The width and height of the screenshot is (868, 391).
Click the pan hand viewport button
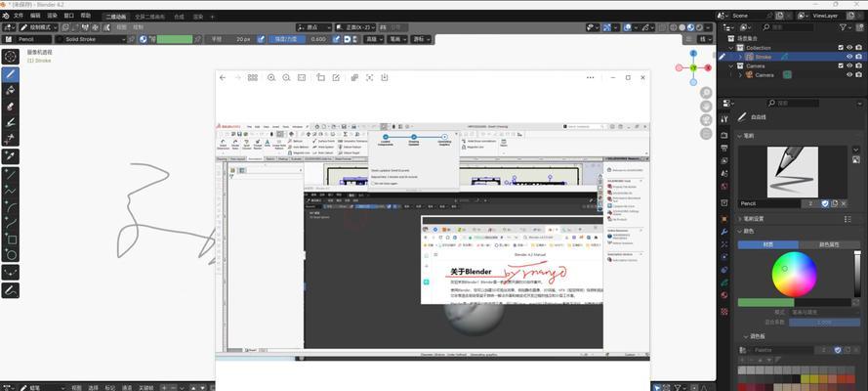pyautogui.click(x=706, y=106)
